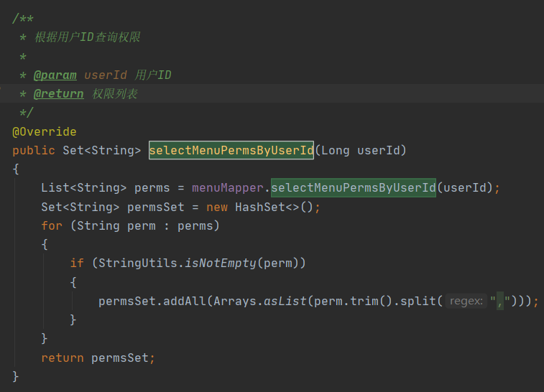Click the trim() method call
This screenshot has height=392, width=544.
[x=371, y=302]
